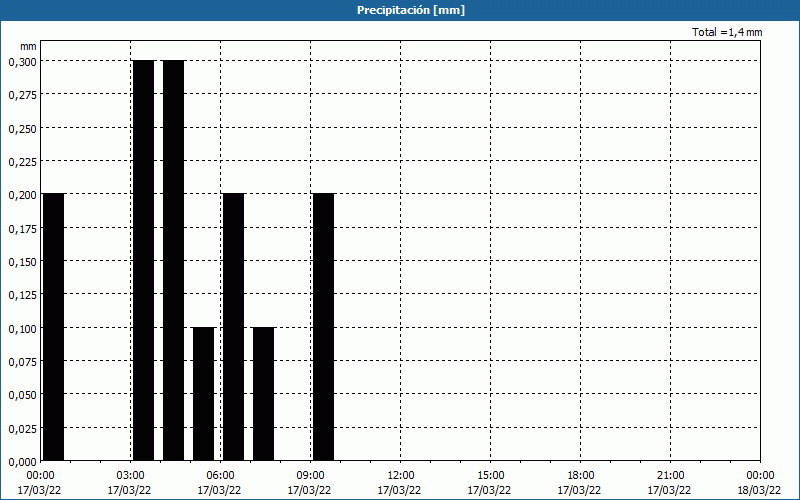The image size is (800, 500).
Task: Click the 12:00 time label on x-axis
Action: tap(401, 476)
